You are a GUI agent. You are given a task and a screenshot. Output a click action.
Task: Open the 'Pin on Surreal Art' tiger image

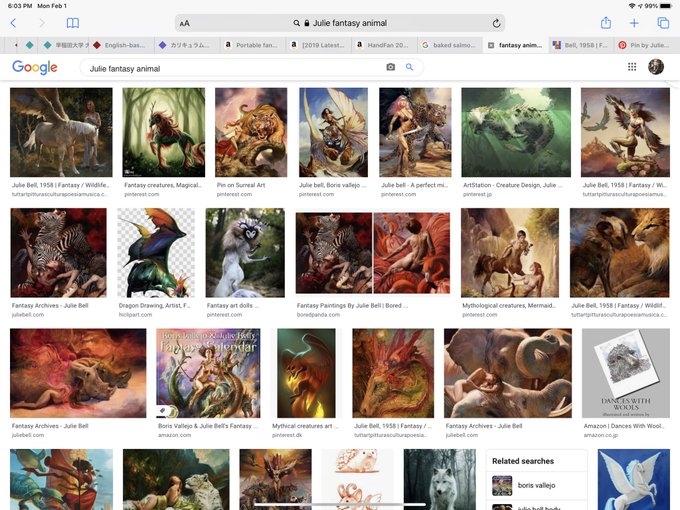251,132
